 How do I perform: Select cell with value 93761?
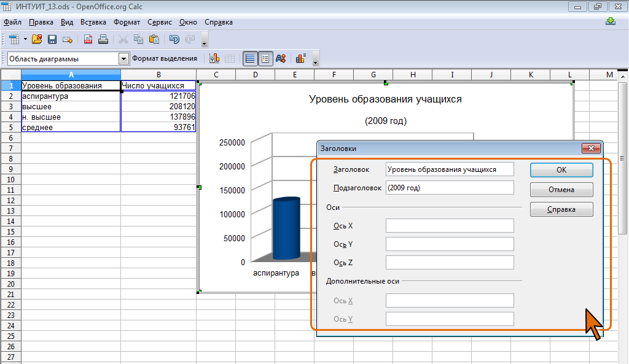[158, 128]
